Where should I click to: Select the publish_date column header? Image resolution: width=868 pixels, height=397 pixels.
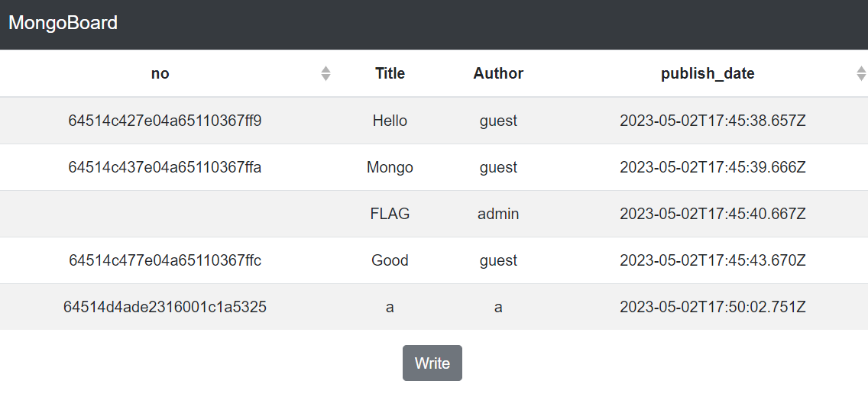pyautogui.click(x=708, y=73)
